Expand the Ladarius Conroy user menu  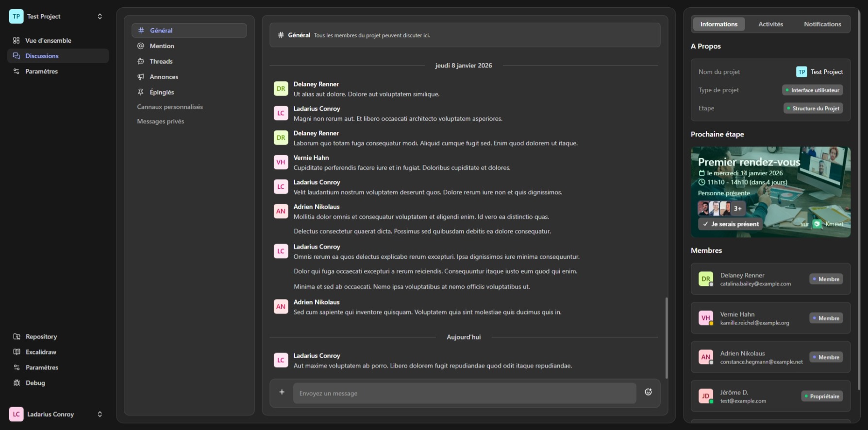click(100, 414)
